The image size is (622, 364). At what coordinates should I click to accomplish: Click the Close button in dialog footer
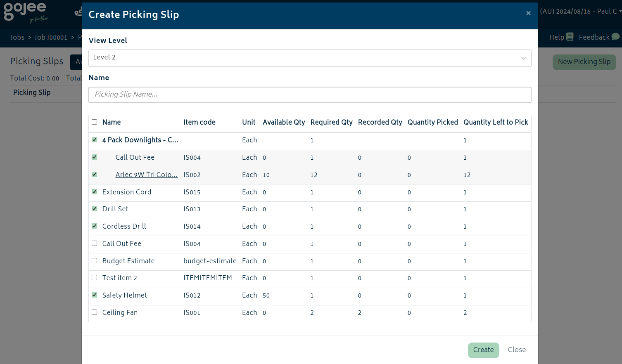click(x=517, y=350)
